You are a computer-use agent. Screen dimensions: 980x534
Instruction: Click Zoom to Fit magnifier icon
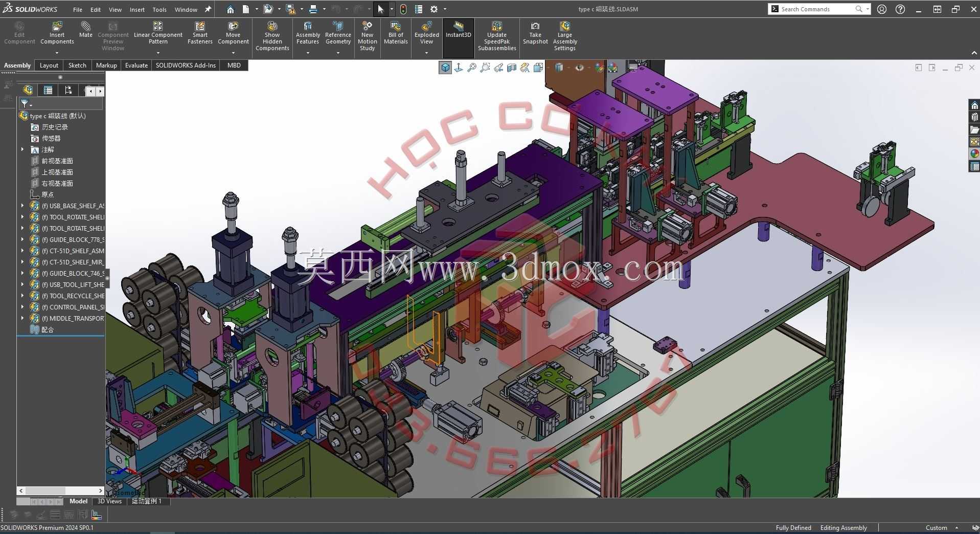[472, 68]
